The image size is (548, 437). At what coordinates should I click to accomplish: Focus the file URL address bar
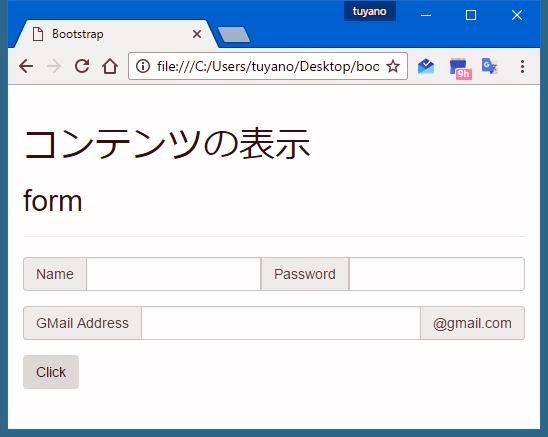tap(267, 66)
